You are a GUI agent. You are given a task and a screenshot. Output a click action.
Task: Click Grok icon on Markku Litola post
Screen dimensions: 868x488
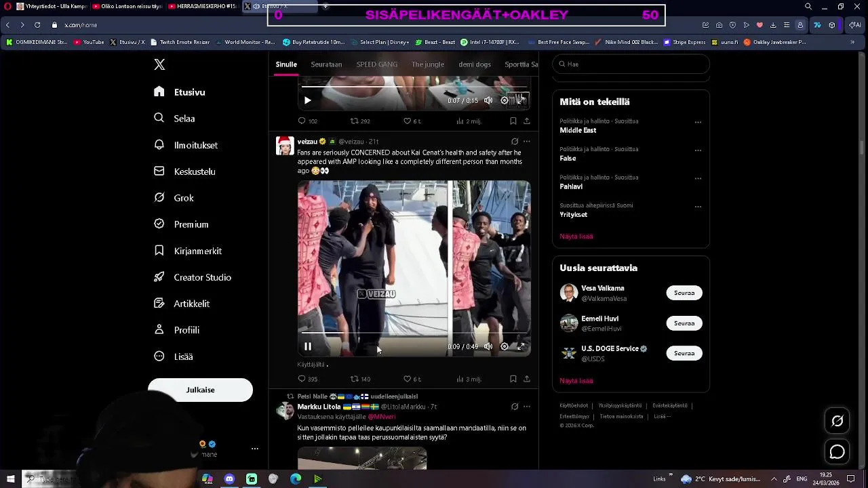515,407
